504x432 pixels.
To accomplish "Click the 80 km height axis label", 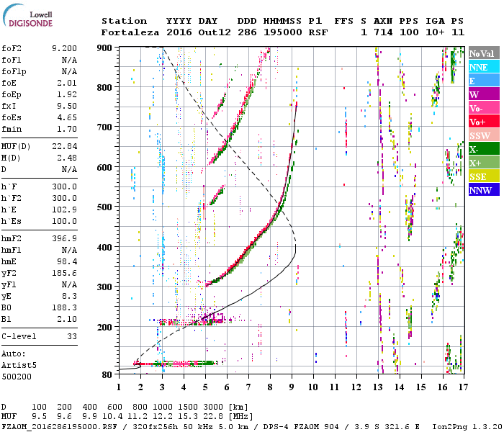I will (x=107, y=375).
